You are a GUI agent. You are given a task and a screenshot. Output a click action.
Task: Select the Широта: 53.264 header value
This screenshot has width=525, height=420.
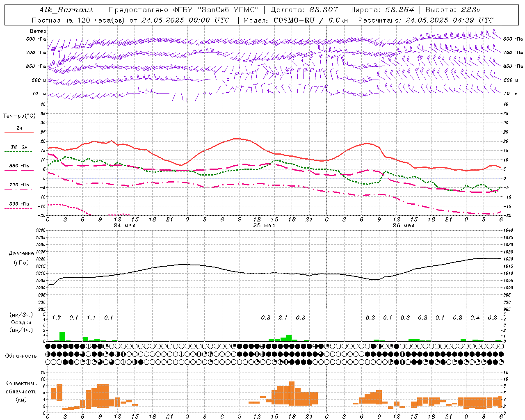click(x=381, y=10)
